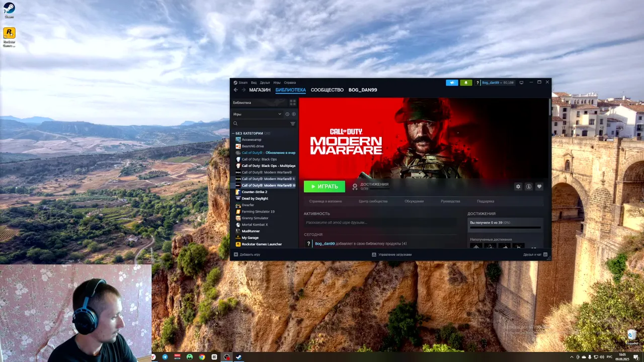Click the РУС language indicator in tray
Viewport: 644px width, 362px height.
609,357
